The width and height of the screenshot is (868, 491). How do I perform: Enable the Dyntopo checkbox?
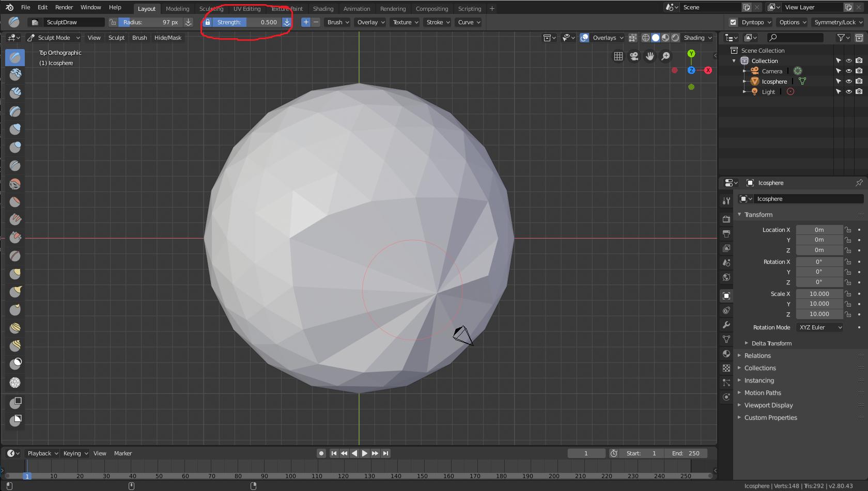pos(733,22)
